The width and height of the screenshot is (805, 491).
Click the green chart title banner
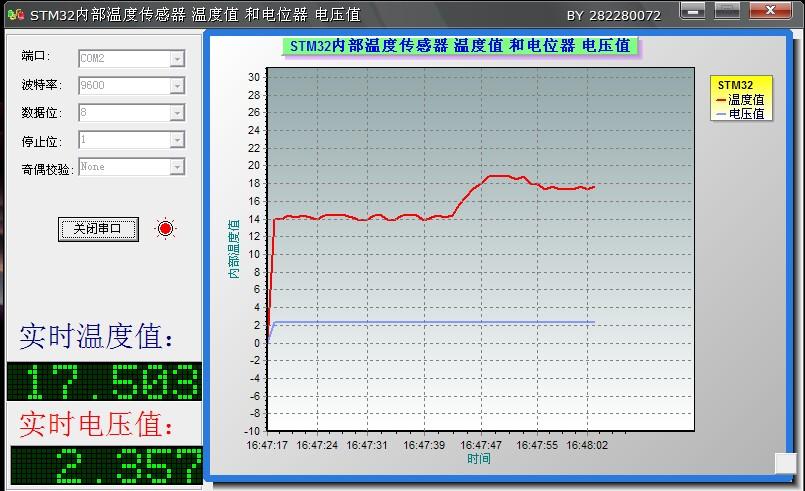459,46
